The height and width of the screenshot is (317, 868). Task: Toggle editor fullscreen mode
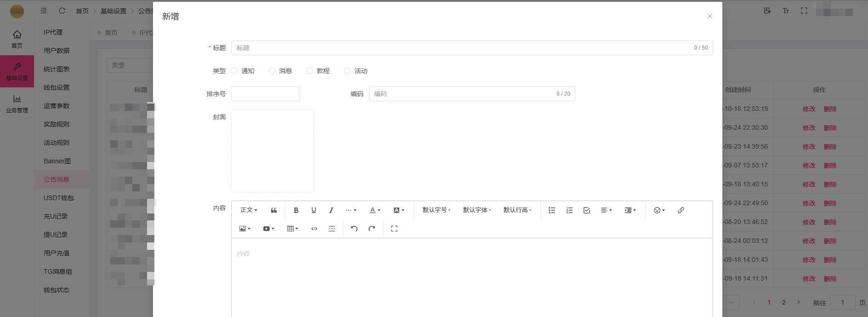(x=394, y=229)
